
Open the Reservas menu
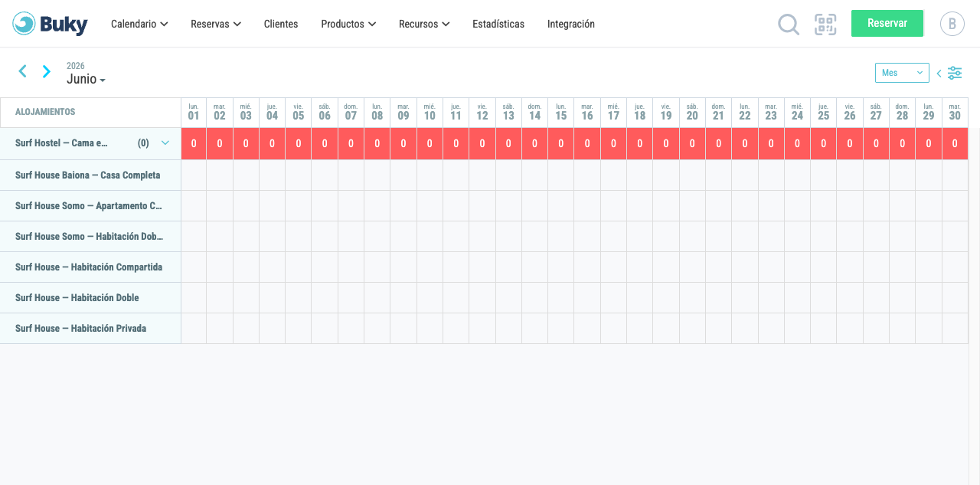pyautogui.click(x=216, y=24)
